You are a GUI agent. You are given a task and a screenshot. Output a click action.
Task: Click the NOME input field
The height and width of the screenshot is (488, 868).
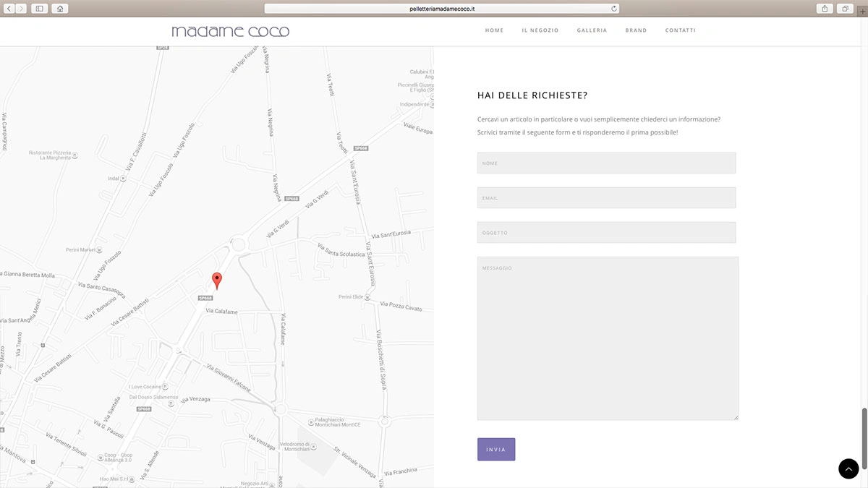pyautogui.click(x=606, y=163)
